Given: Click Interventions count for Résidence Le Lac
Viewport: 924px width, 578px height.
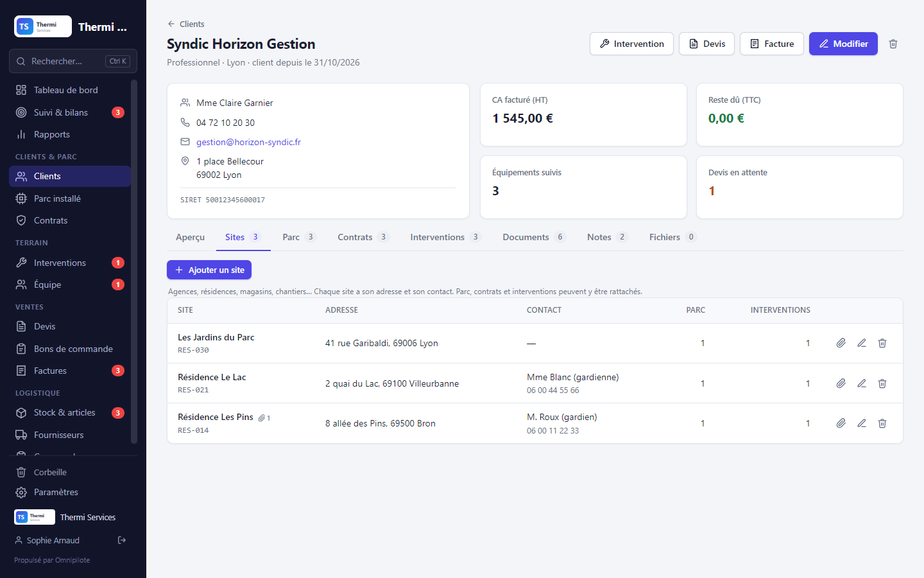Looking at the screenshot, I should [808, 383].
